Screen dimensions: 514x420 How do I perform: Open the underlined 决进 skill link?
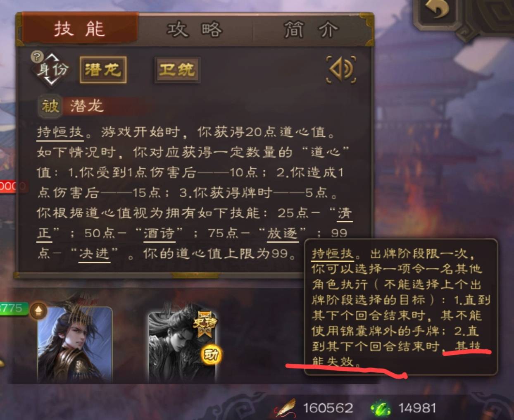pos(94,253)
